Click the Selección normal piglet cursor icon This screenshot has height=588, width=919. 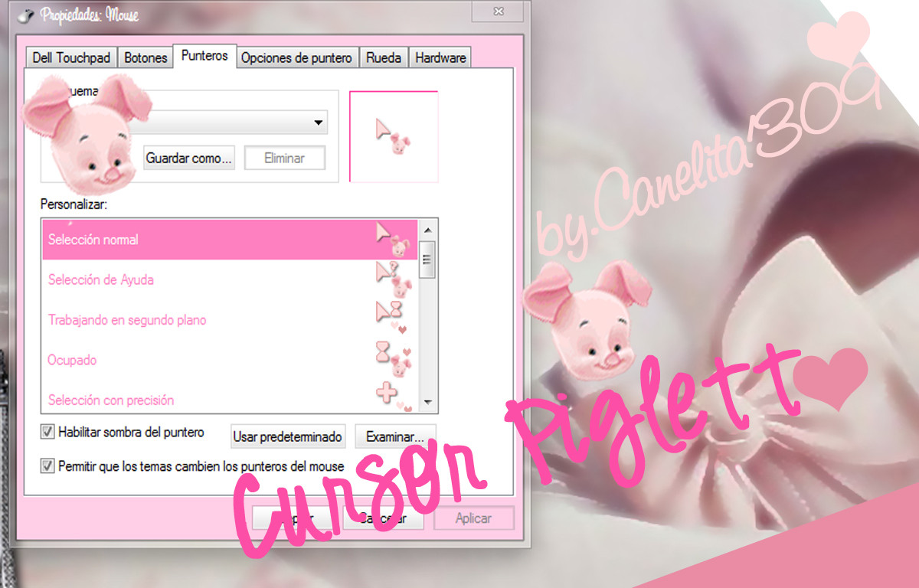tap(393, 240)
